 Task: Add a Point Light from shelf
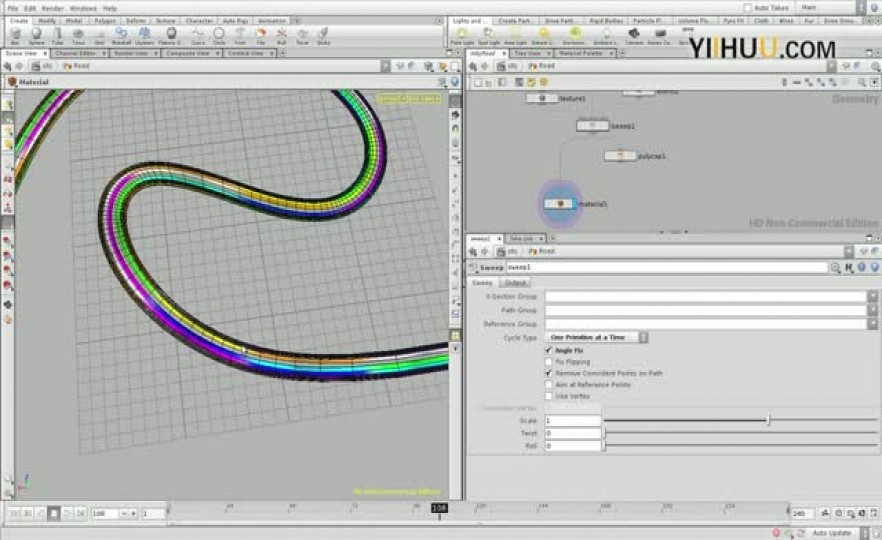pyautogui.click(x=462, y=36)
